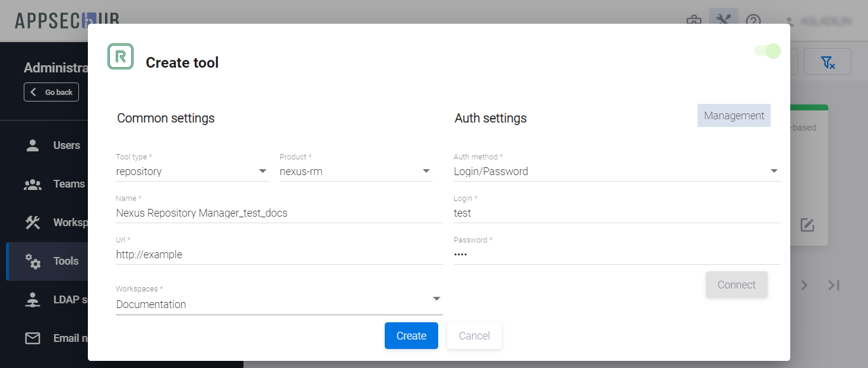Go to next page chevron icon
The height and width of the screenshot is (368, 868).
(804, 285)
